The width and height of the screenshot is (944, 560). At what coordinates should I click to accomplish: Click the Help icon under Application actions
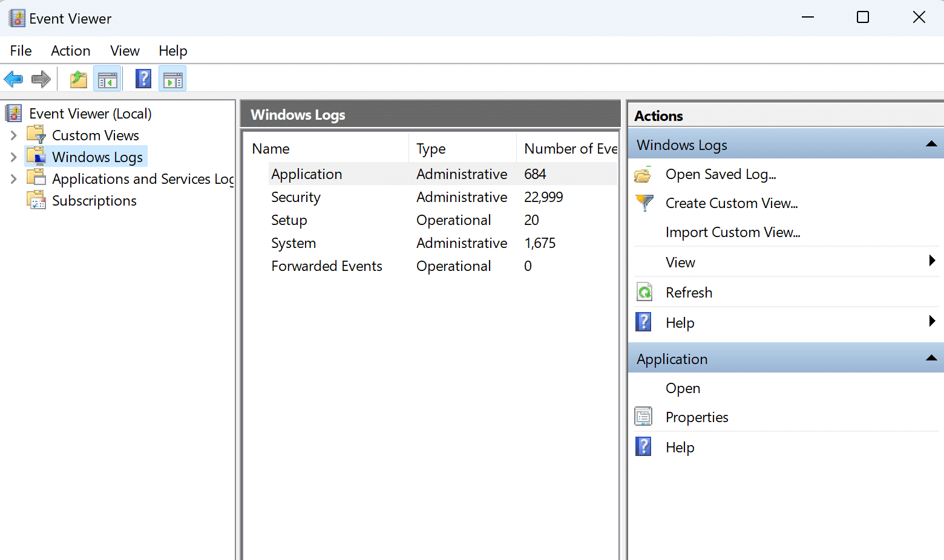pyautogui.click(x=644, y=446)
